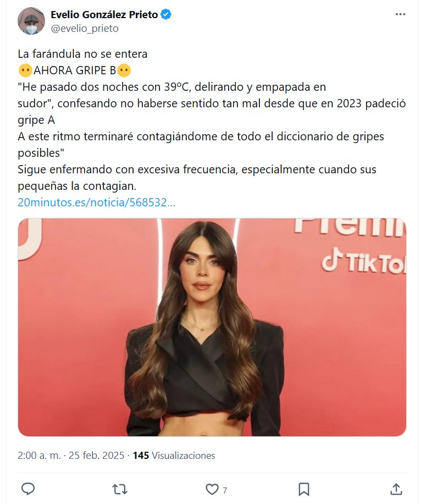Screen dimensions: 421x504
Task: Open the 20minutos.es article link
Action: (96, 202)
